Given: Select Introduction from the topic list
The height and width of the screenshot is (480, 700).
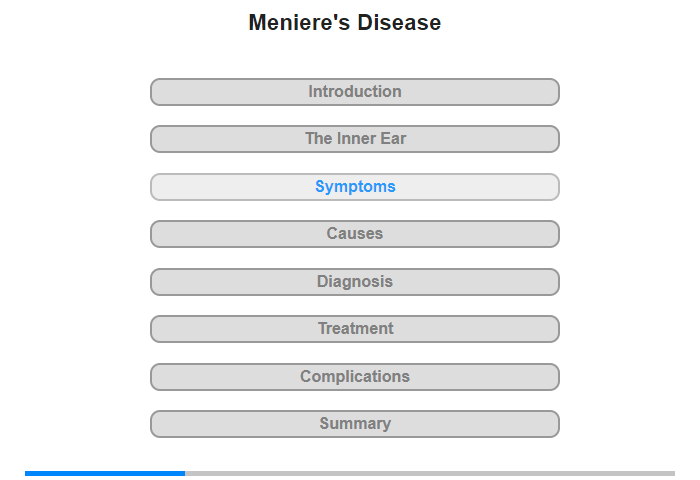Looking at the screenshot, I should (355, 92).
